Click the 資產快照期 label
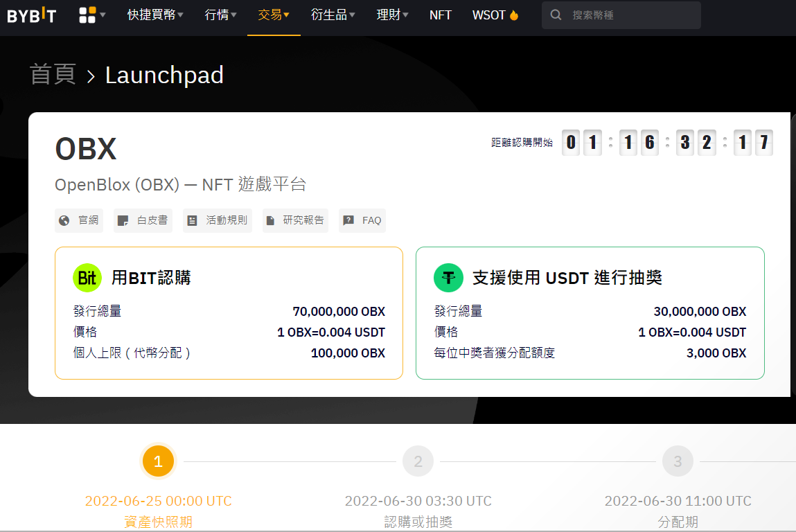Screen dimensions: 796x532 click(159, 522)
